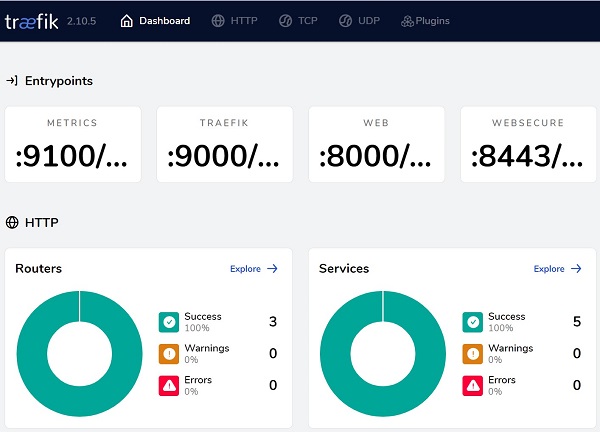Click the UDP icon in navbar
The image size is (600, 432).
346,21
